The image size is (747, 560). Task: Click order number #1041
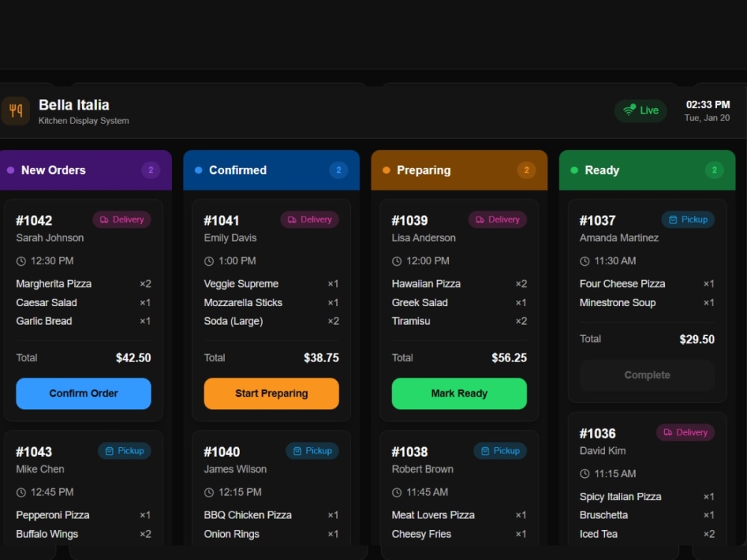pyautogui.click(x=222, y=220)
